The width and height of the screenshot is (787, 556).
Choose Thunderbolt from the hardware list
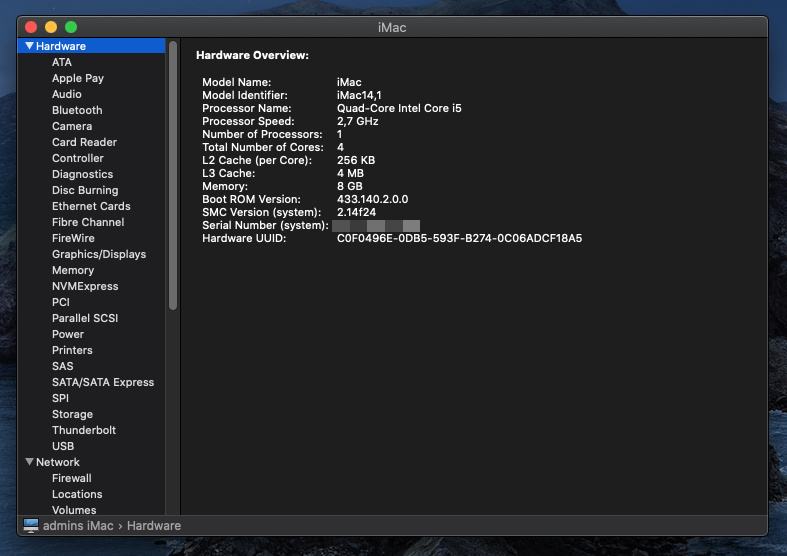[x=84, y=430]
